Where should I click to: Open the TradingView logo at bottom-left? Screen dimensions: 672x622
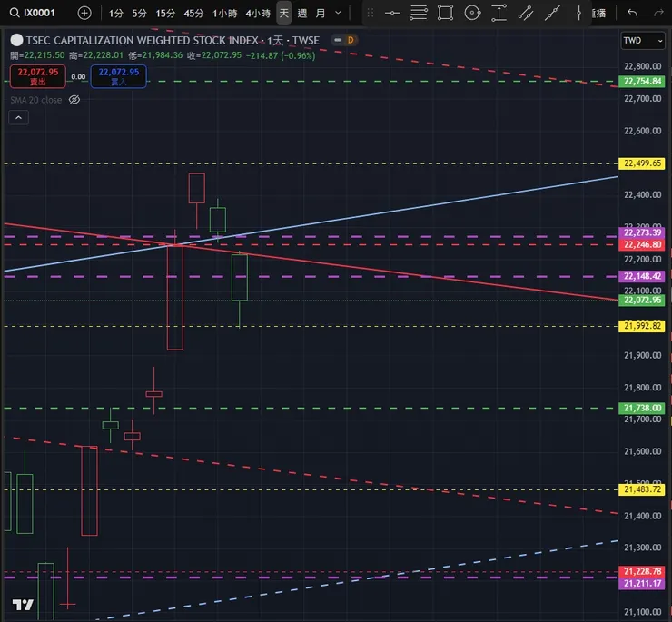tap(23, 605)
